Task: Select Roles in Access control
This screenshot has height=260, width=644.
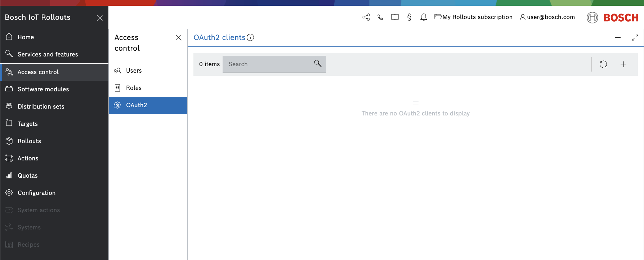Action: coord(134,88)
